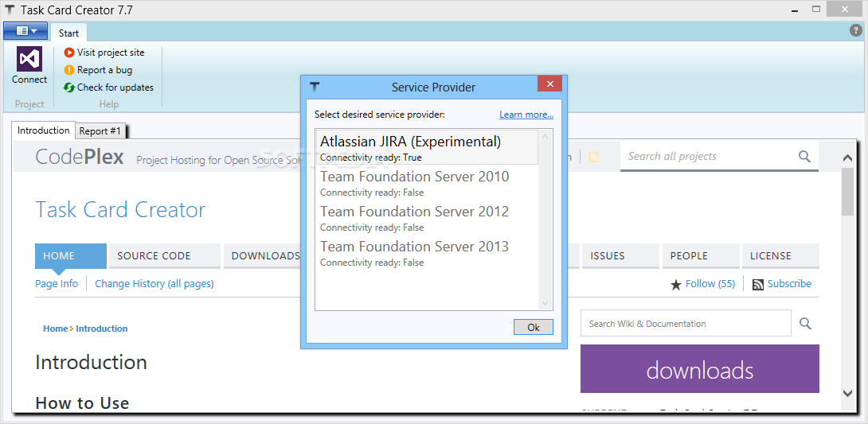Click the CodePlex logo
Screen dimensions: 868x424
pyautogui.click(x=80, y=157)
